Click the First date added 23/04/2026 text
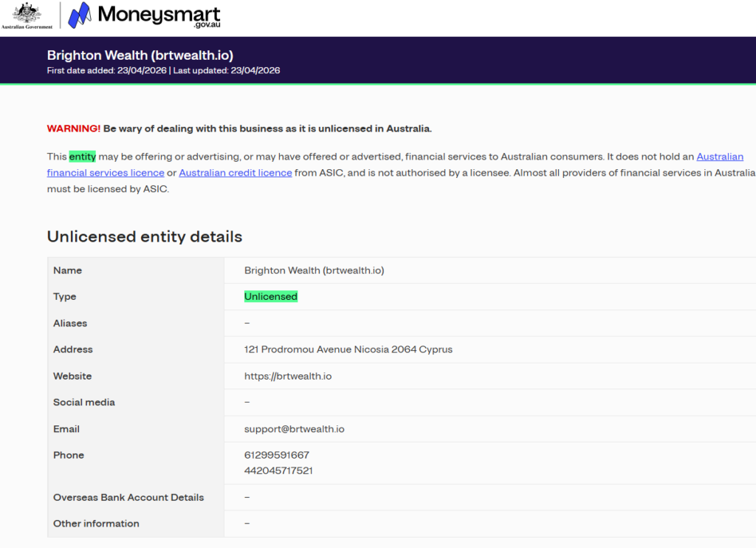This screenshot has height=548, width=756. [106, 70]
